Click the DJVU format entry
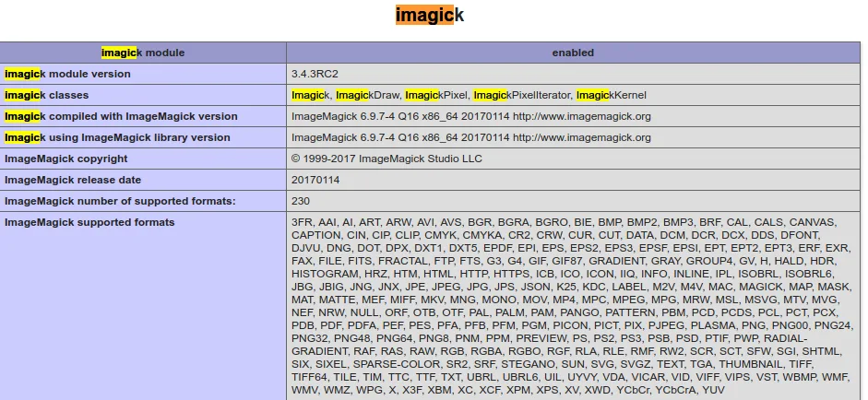The height and width of the screenshot is (400, 868). pos(305,248)
